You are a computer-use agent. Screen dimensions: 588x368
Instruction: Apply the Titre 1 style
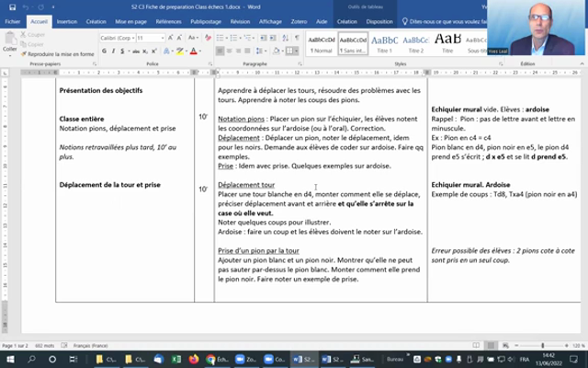tap(384, 42)
